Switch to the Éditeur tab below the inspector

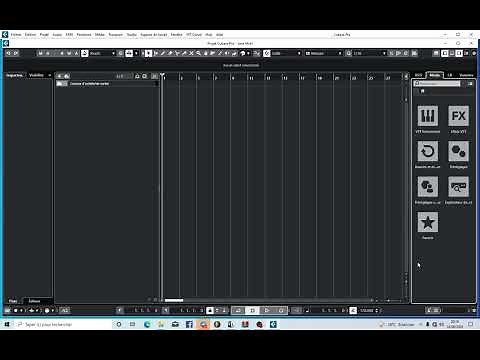pos(34,301)
